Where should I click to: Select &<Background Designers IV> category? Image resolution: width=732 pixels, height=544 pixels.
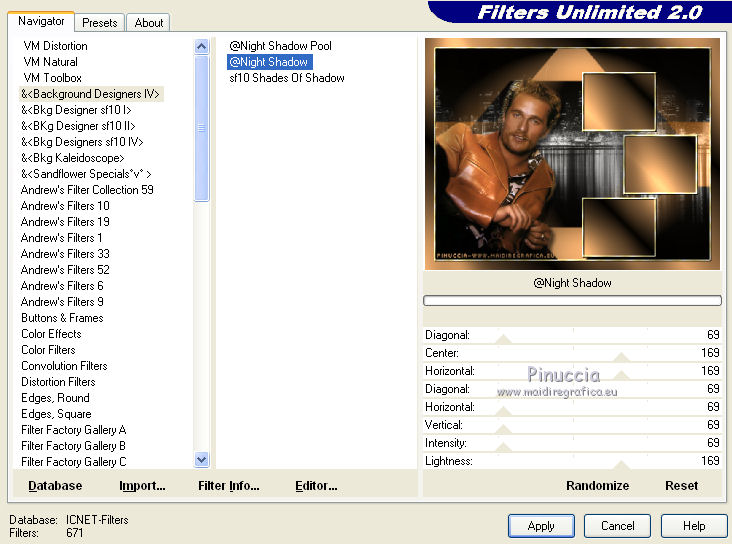click(91, 94)
